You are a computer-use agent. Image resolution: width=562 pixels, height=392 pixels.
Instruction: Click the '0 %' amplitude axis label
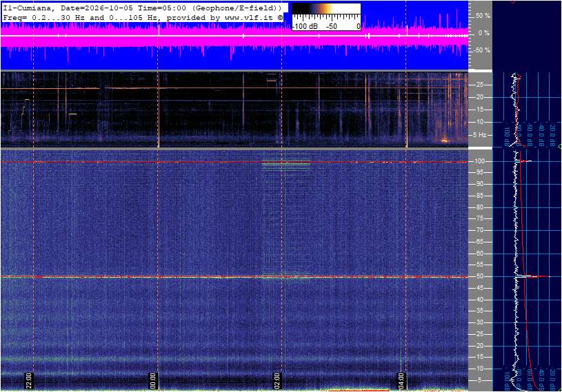pyautogui.click(x=484, y=33)
